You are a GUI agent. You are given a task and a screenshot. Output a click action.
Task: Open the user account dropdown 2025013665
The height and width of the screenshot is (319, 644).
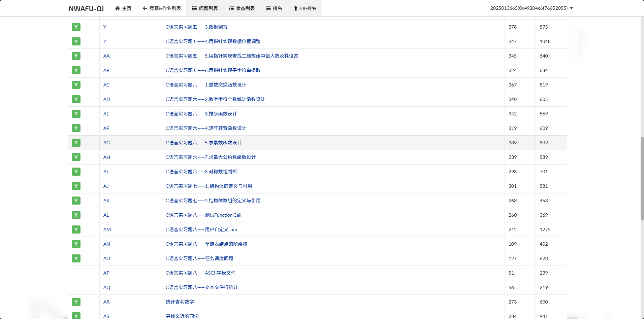tap(529, 8)
